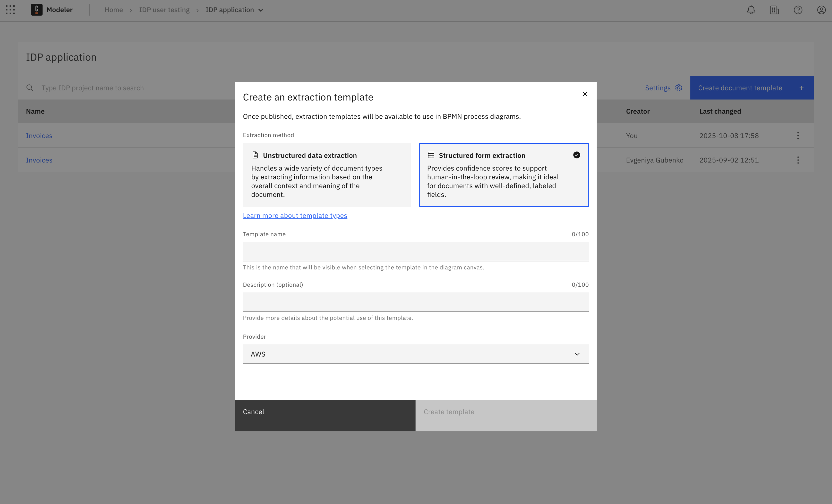This screenshot has width=832, height=504.
Task: Go to Home breadcrumb
Action: [x=113, y=10]
